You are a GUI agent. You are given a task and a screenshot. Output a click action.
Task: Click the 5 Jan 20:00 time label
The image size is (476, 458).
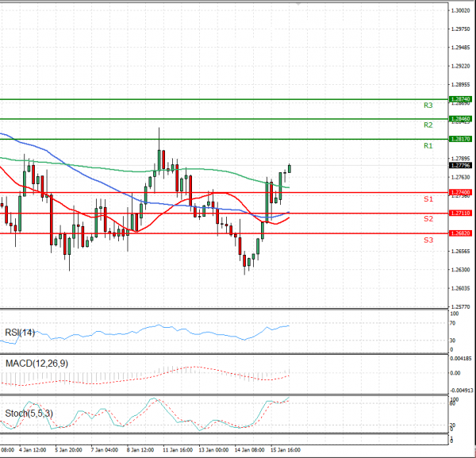click(68, 450)
